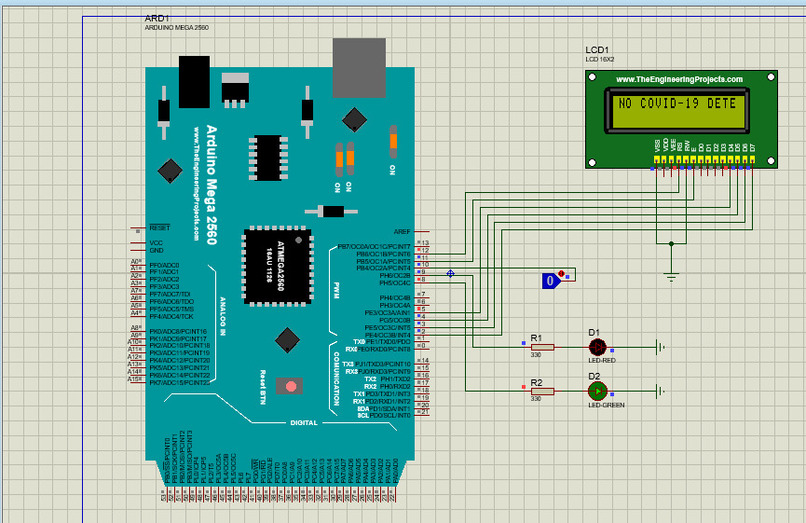Viewport: 806px width, 523px height.
Task: Click the ground terminal next to D2
Action: (661, 391)
